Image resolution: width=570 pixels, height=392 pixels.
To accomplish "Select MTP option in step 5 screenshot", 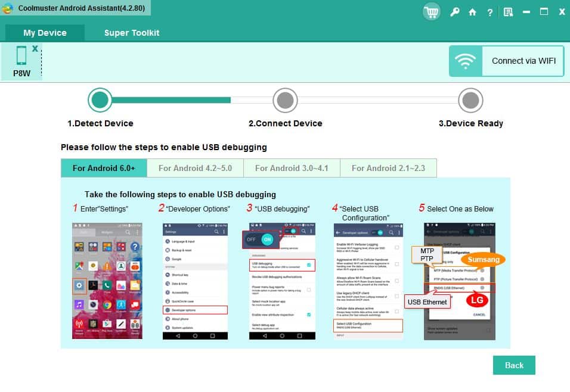I will click(454, 269).
